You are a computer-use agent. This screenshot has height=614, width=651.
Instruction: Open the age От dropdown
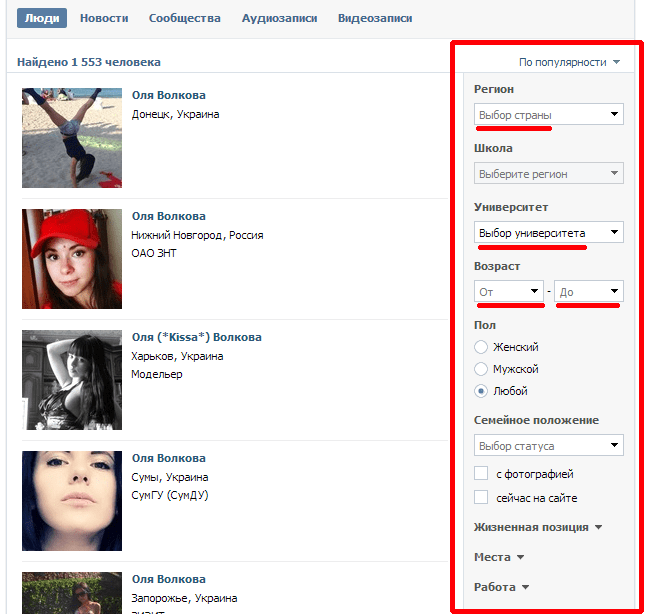509,291
